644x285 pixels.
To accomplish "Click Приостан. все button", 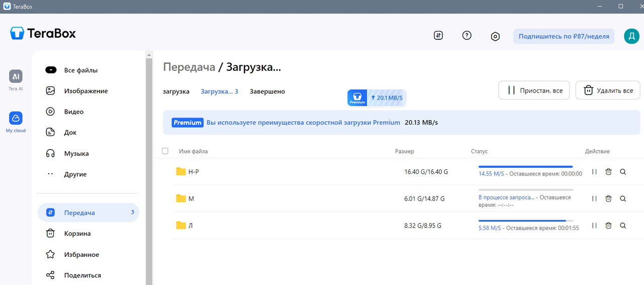I will 534,90.
